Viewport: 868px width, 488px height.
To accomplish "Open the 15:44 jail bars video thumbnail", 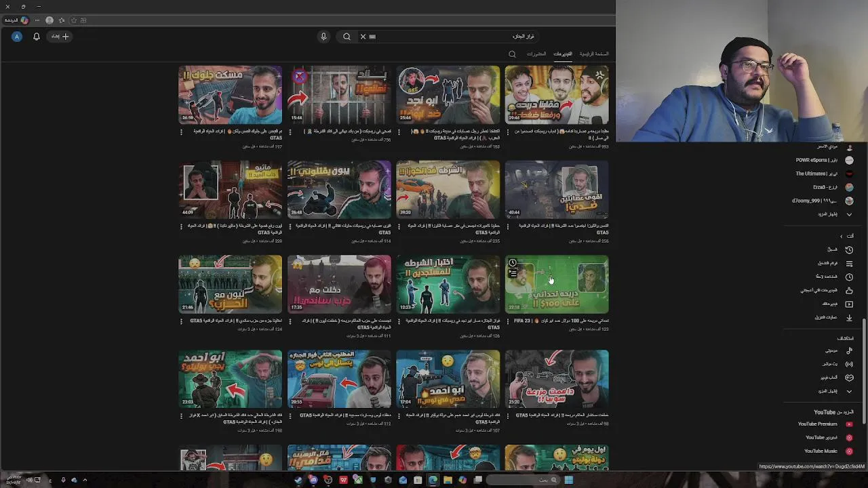I will tap(339, 95).
